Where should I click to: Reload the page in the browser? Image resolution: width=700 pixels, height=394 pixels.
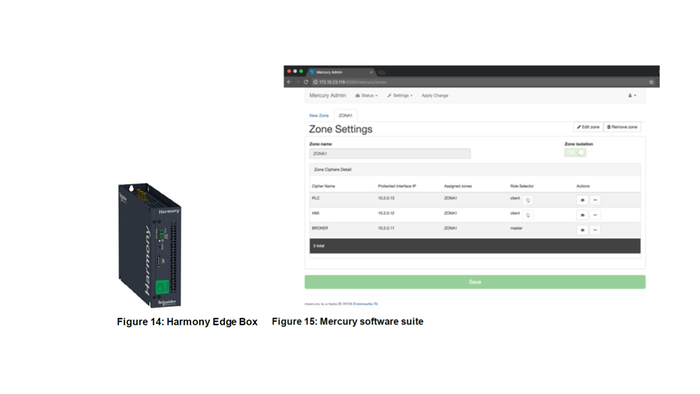(x=306, y=82)
